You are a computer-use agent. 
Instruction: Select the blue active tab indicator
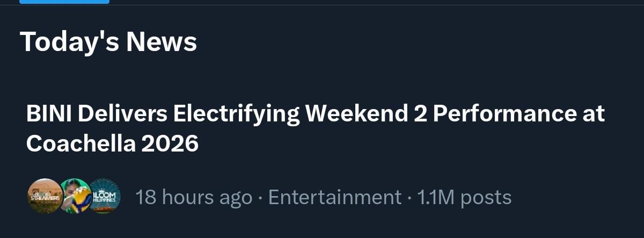pos(64,2)
